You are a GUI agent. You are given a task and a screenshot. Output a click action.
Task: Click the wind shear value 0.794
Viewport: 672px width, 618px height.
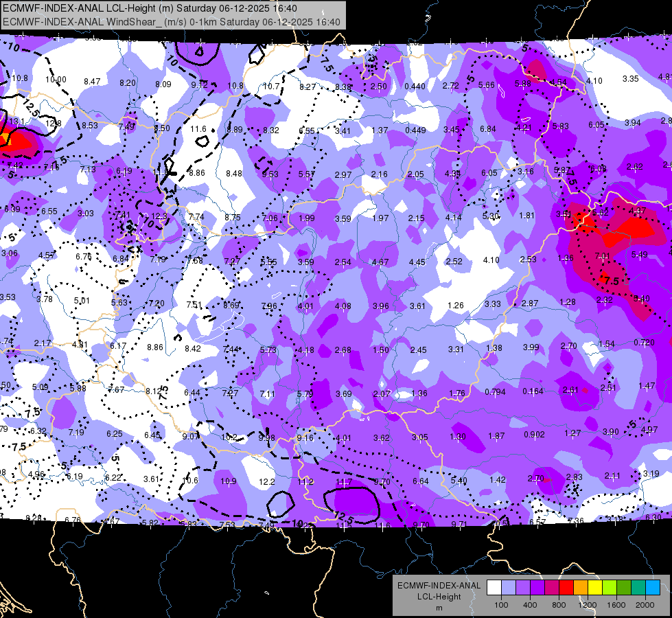click(495, 392)
